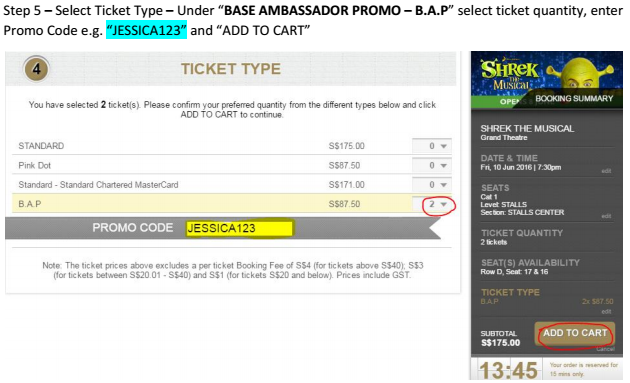Select the STANDARD ticket type row
Image resolution: width=630 pixels, height=383 pixels.
pos(231,146)
